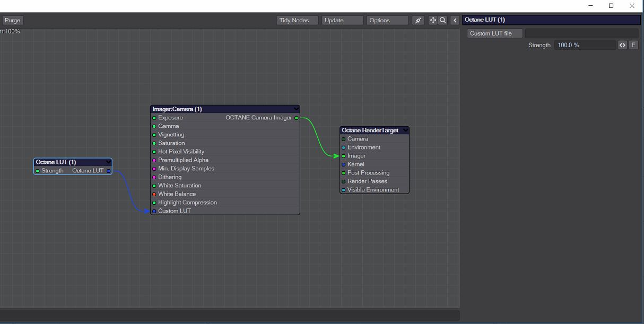Click the magnifier zoom icon

[442, 20]
